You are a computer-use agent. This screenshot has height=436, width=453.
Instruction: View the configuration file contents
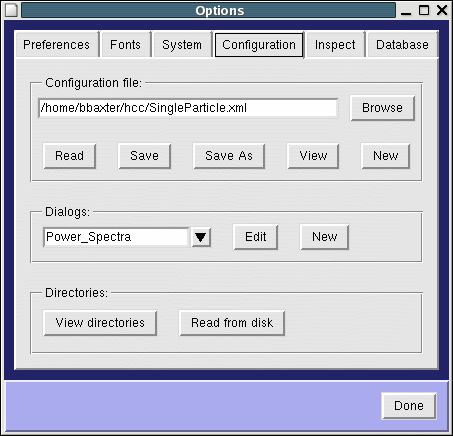pos(313,156)
